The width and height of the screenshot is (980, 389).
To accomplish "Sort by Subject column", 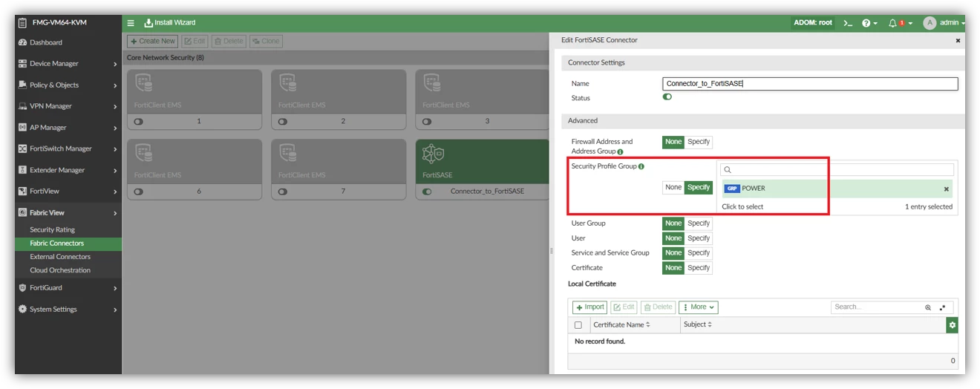I will pyautogui.click(x=698, y=325).
